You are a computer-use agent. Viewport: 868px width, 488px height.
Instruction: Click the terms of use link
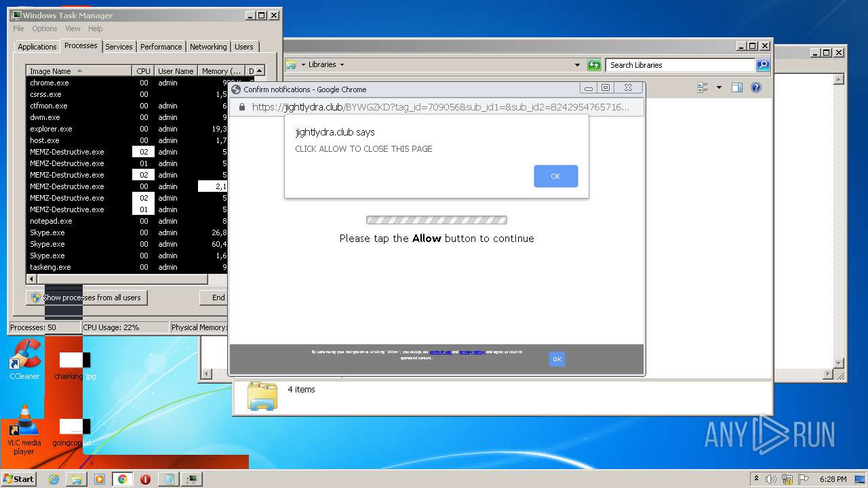(440, 352)
